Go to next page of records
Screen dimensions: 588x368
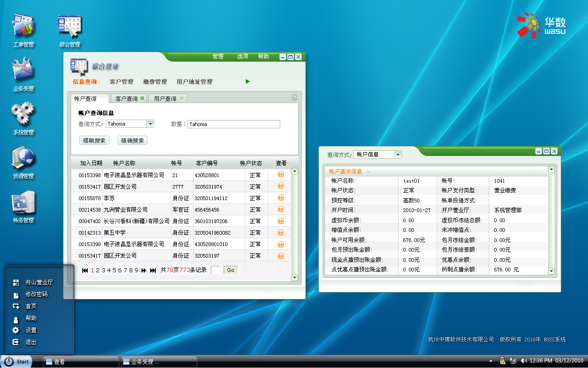[144, 270]
